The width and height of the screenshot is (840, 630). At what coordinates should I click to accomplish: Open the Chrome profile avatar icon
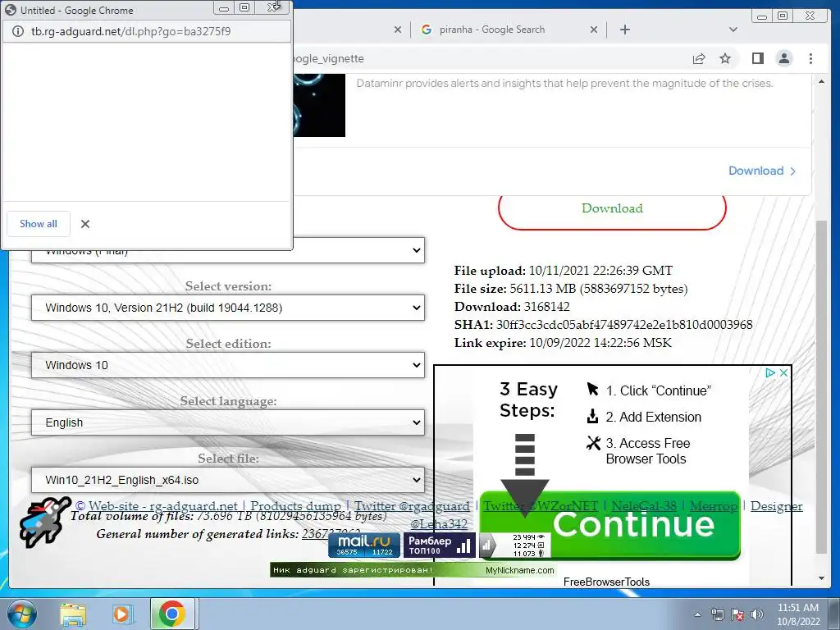(783, 58)
